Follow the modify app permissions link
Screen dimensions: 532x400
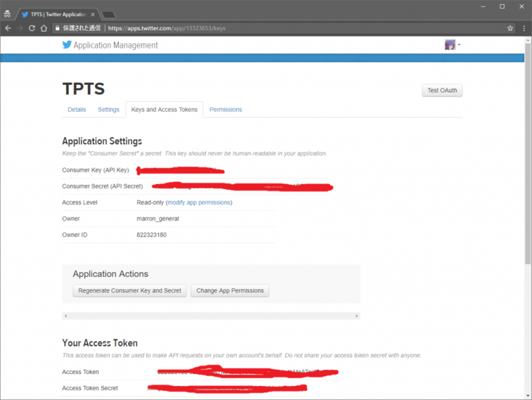pyautogui.click(x=199, y=203)
